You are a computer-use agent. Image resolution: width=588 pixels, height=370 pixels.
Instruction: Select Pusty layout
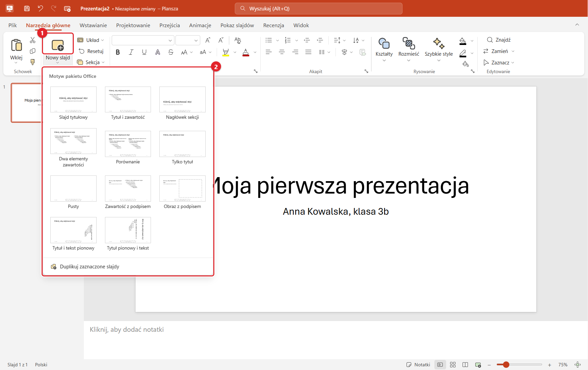73,192
